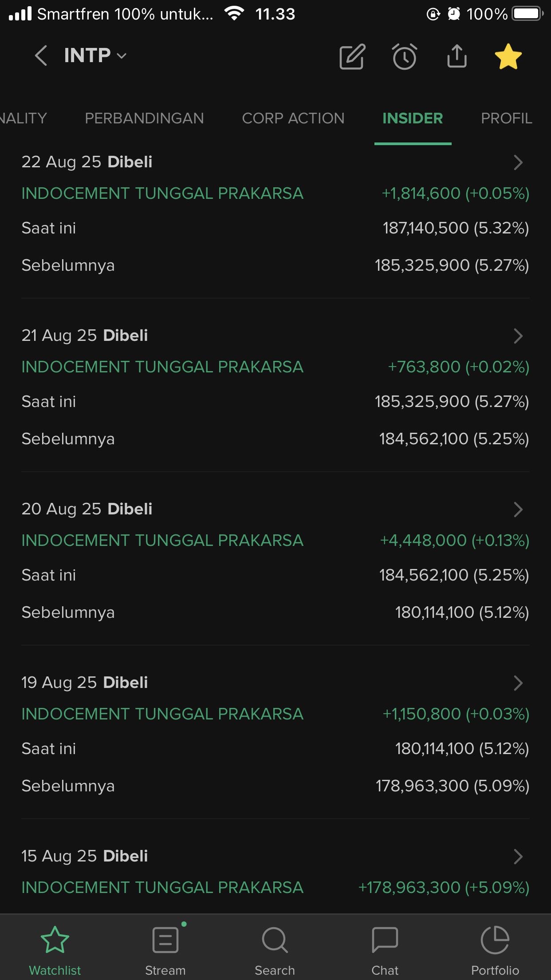Open Portfolio pie chart icon
This screenshot has width=551, height=980.
[x=495, y=946]
